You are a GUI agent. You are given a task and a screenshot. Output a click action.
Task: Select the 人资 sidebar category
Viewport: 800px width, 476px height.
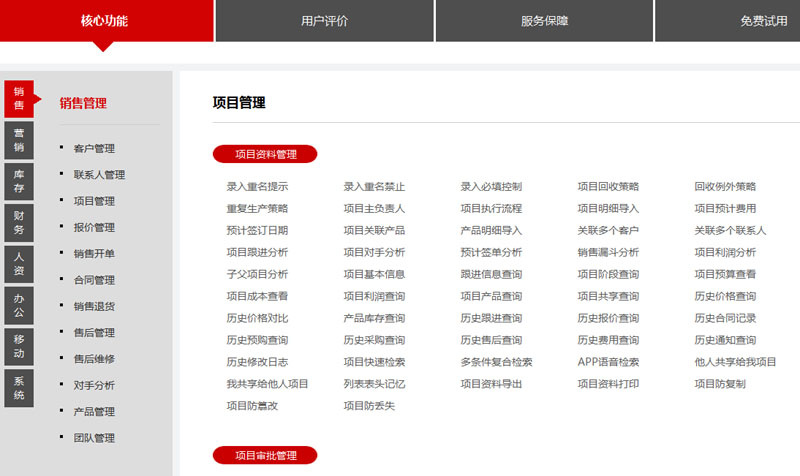[19, 264]
